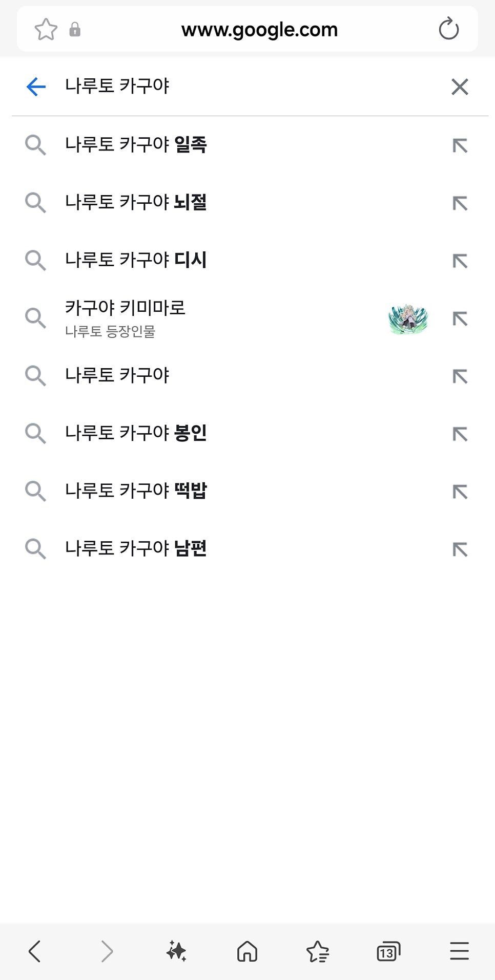495x980 pixels.
Task: Tap the blue back arrow in search
Action: coord(36,87)
